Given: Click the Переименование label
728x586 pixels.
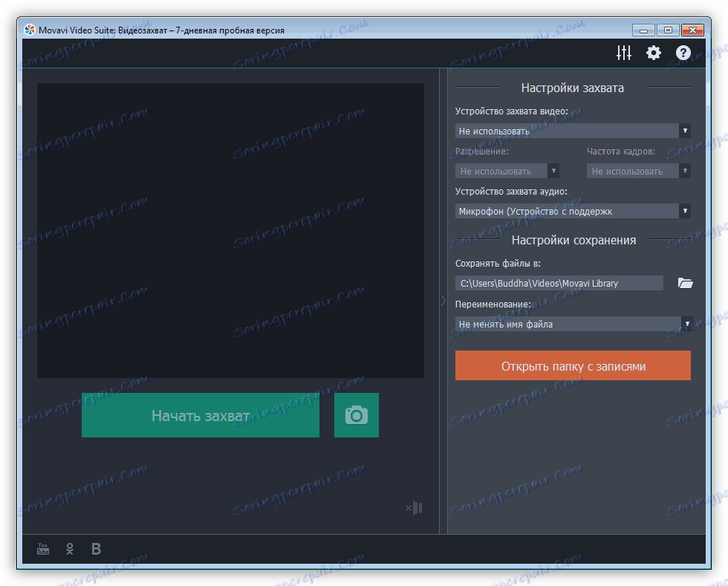Looking at the screenshot, I should (493, 305).
